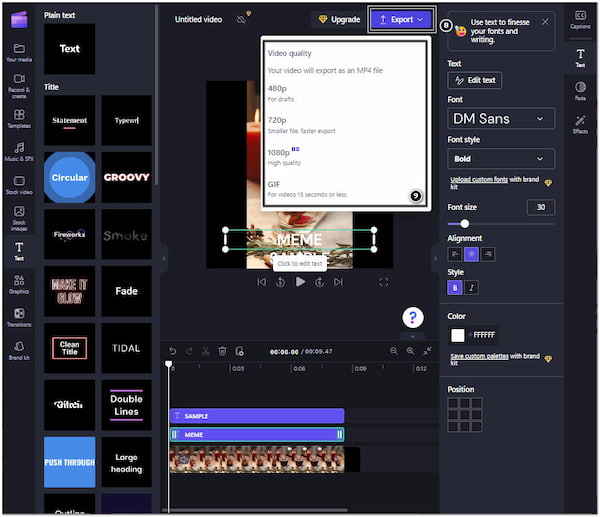
Task: Open Export dropdown button
Action: click(401, 20)
